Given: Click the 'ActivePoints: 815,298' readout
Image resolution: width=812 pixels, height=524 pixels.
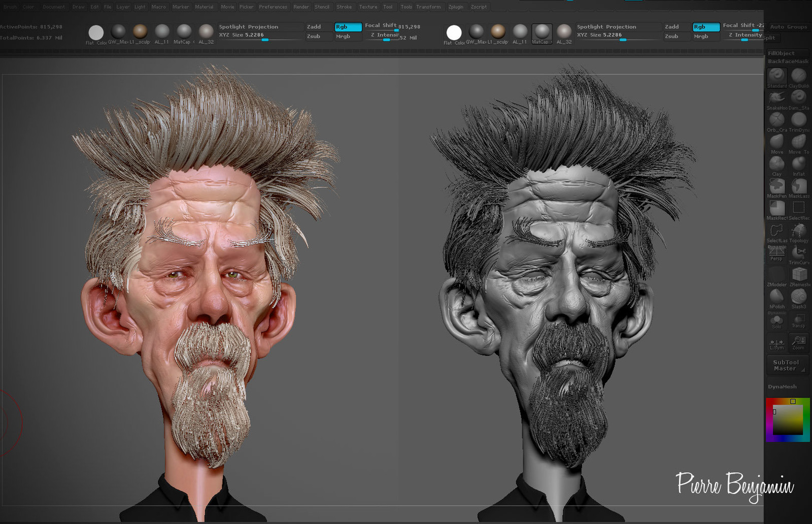Looking at the screenshot, I should pos(31,27).
